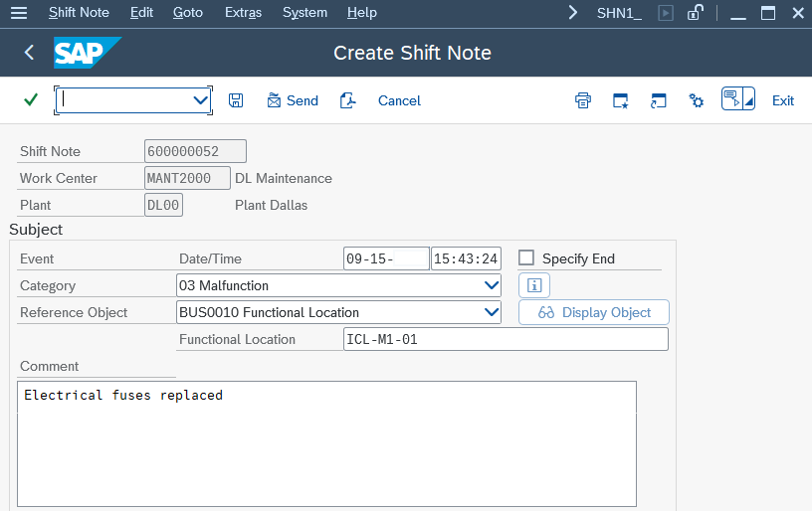Click inside the Comment text area
Screen dimensions: 812x511
click(x=326, y=443)
